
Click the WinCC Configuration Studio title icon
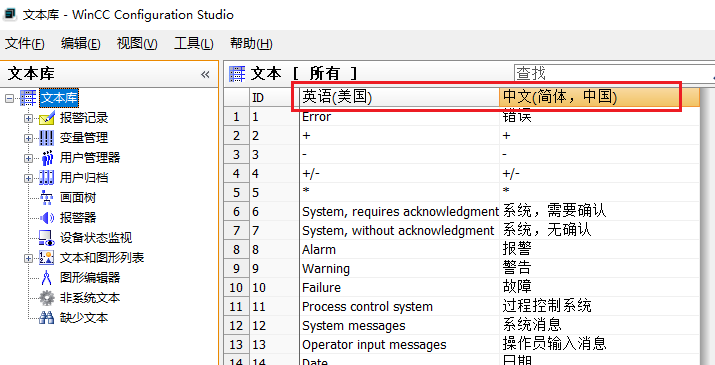tap(10, 14)
